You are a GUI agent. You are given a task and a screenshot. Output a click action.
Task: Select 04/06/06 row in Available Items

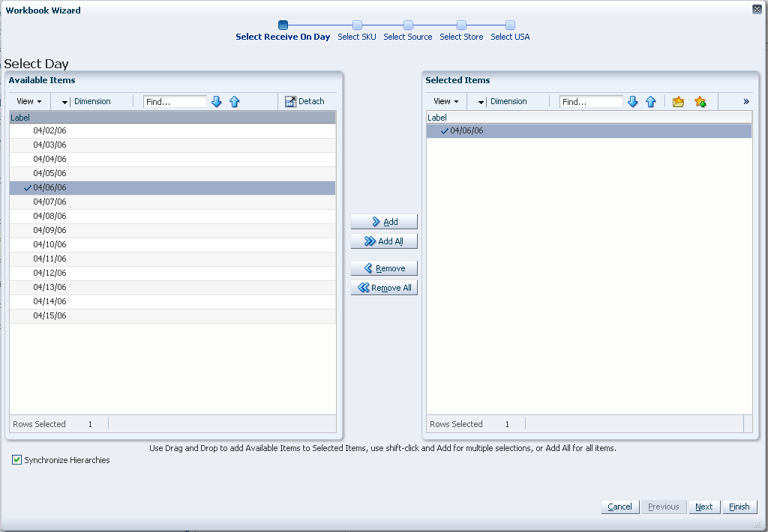tap(172, 187)
